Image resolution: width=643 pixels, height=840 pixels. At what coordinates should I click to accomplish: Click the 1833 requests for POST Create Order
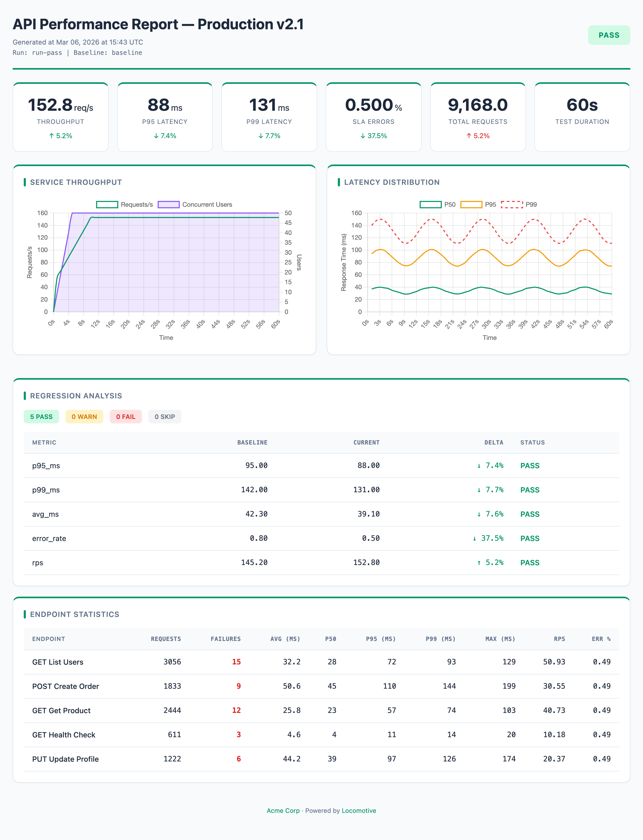point(172,686)
